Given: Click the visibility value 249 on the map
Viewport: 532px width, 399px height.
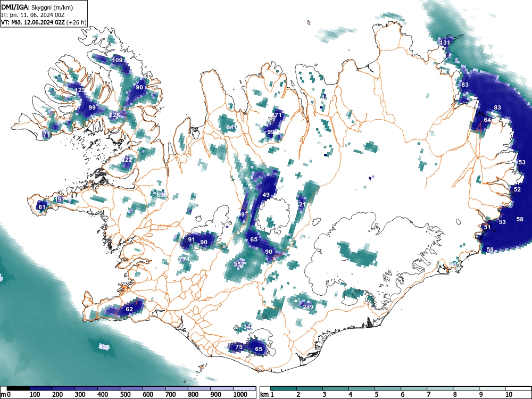Looking at the screenshot, I should tap(308, 307).
